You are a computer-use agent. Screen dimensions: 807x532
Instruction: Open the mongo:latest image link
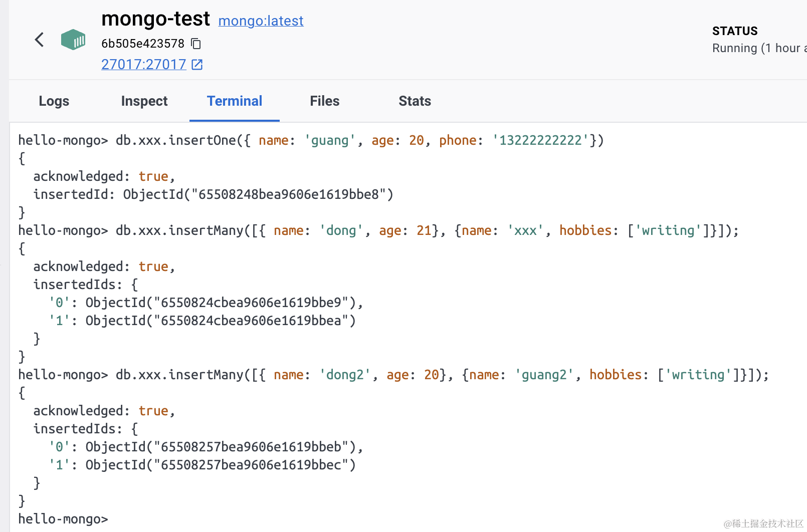pos(261,21)
